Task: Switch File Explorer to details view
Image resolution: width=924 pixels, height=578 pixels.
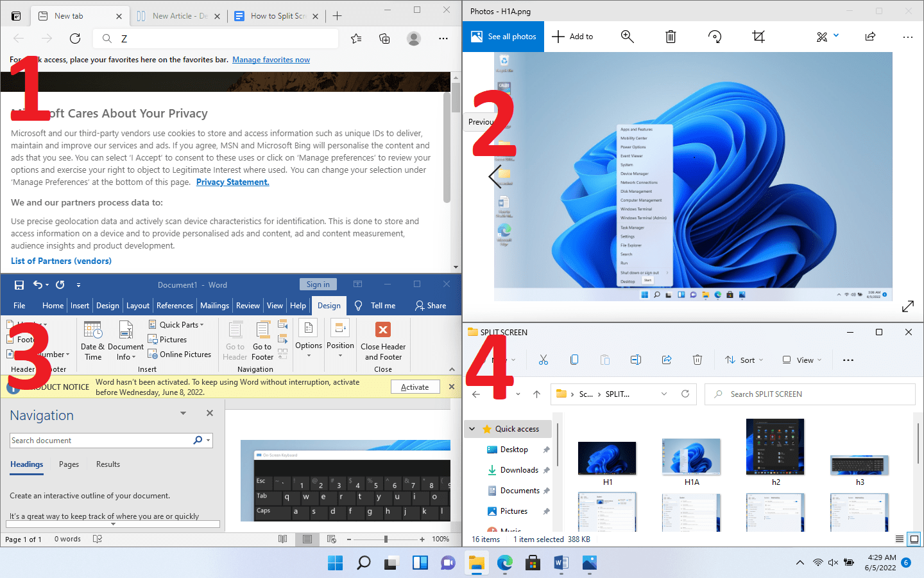Action: pos(900,539)
